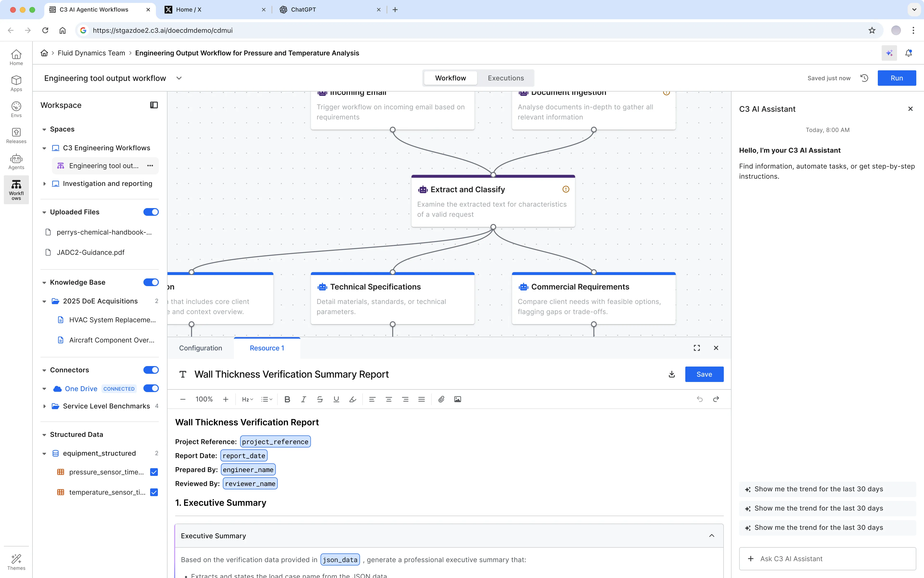Justify the text

pyautogui.click(x=422, y=399)
